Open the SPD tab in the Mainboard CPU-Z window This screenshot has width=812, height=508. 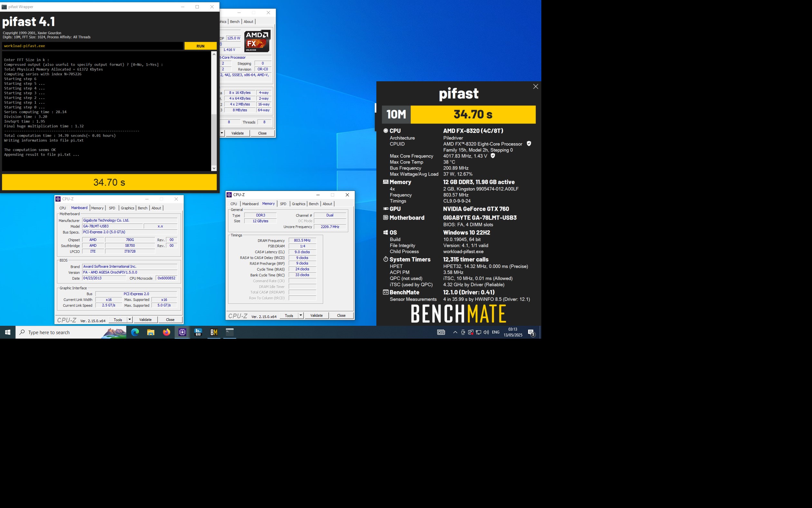112,208
